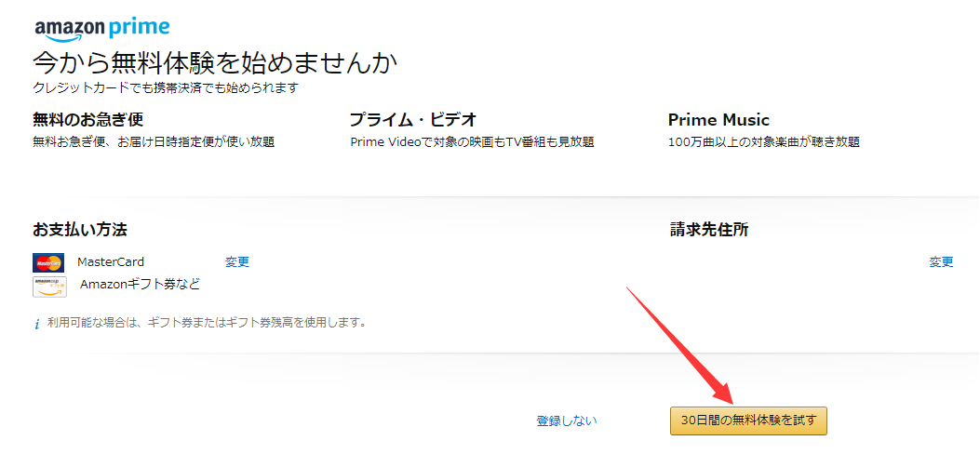Click 変更 for the billing address
Image resolution: width=980 pixels, height=454 pixels.
(941, 262)
